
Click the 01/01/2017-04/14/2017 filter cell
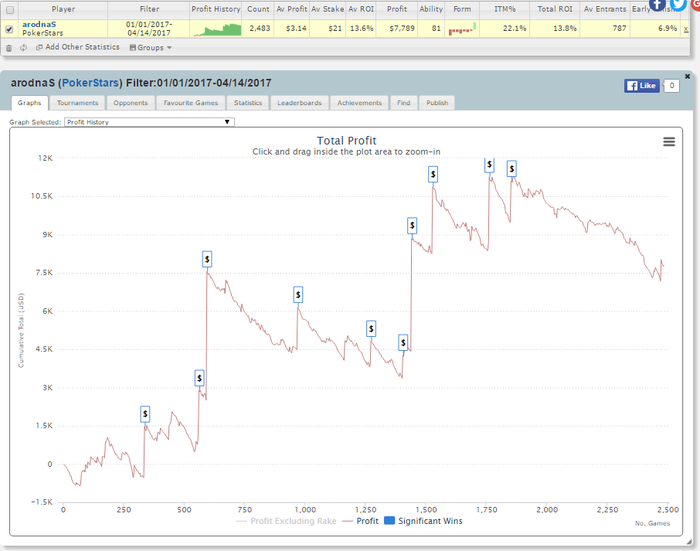(x=149, y=29)
